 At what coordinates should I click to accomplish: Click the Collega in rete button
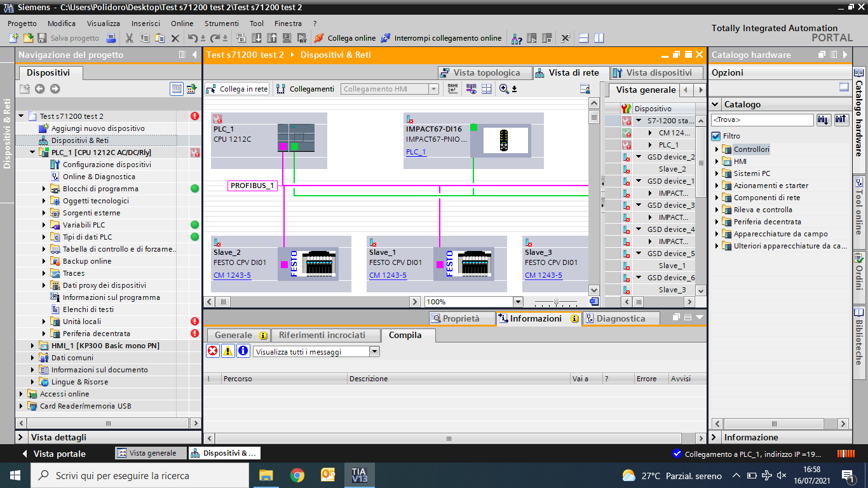238,89
